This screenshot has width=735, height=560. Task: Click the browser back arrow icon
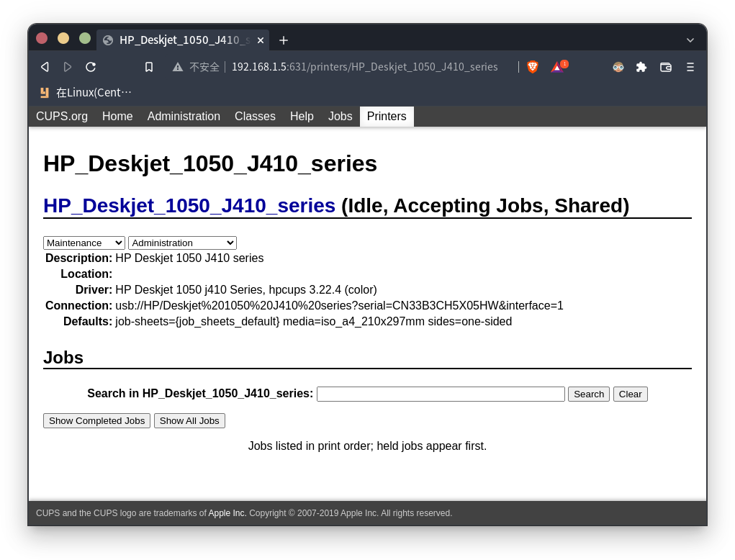pos(45,67)
